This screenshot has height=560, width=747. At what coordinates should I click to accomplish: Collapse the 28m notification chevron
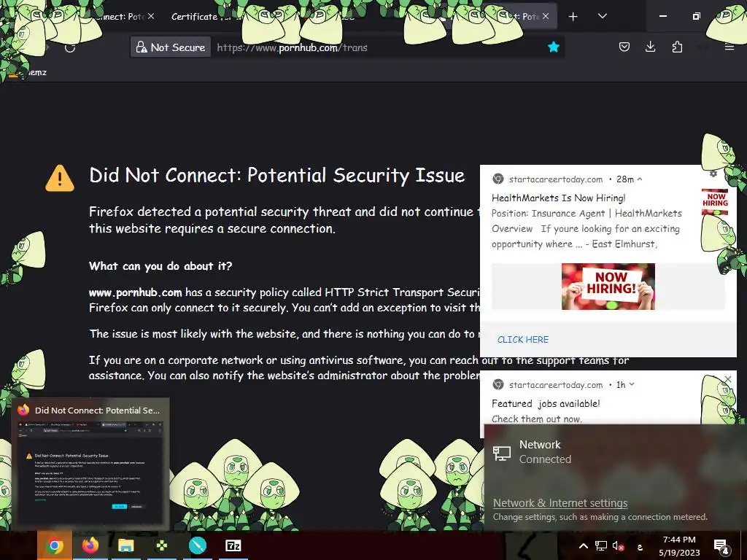(x=640, y=179)
